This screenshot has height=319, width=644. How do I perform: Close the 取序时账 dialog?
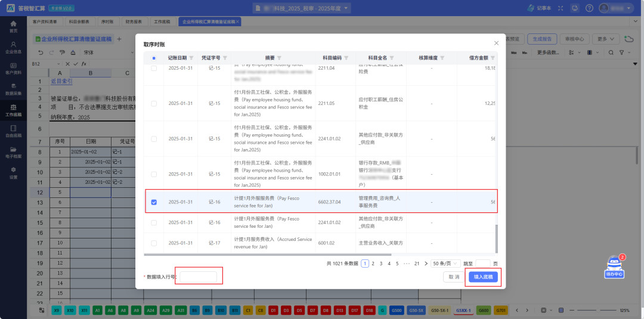pos(496,44)
